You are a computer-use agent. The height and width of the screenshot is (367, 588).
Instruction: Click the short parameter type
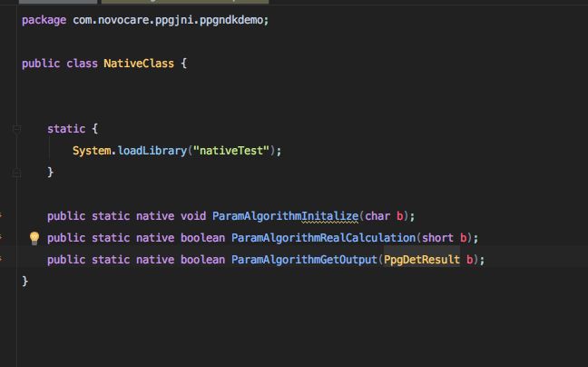437,238
